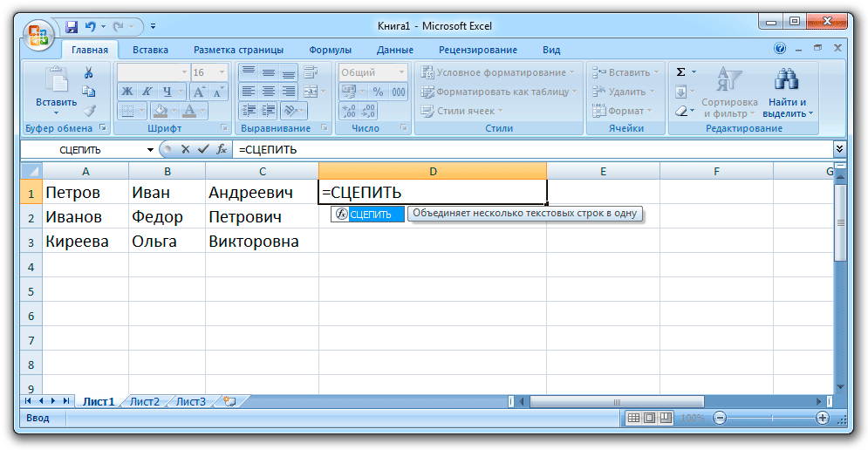Expand the formula bar
Image resolution: width=868 pixels, height=450 pixels.
pyautogui.click(x=839, y=149)
